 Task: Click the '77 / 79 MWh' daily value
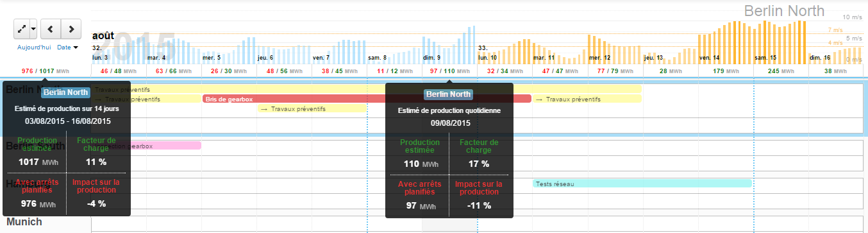pyautogui.click(x=615, y=71)
